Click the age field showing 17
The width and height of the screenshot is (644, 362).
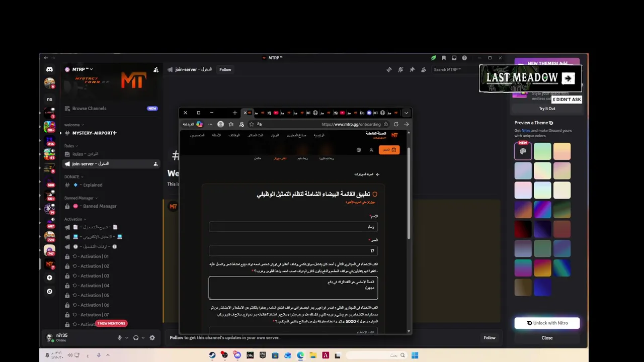[293, 250]
